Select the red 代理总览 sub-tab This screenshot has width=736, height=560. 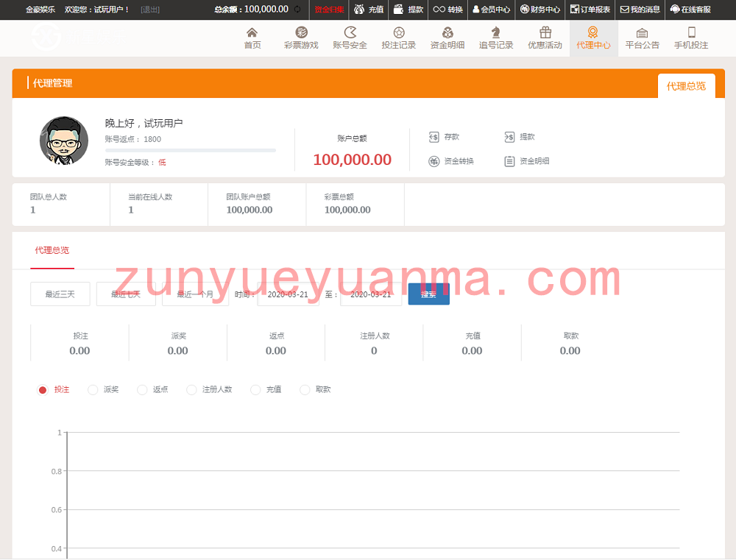tap(52, 250)
